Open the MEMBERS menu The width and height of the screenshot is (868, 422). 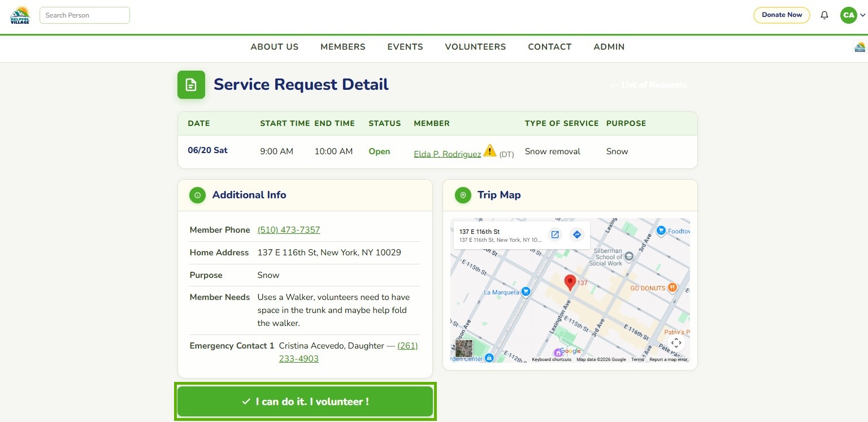(343, 47)
